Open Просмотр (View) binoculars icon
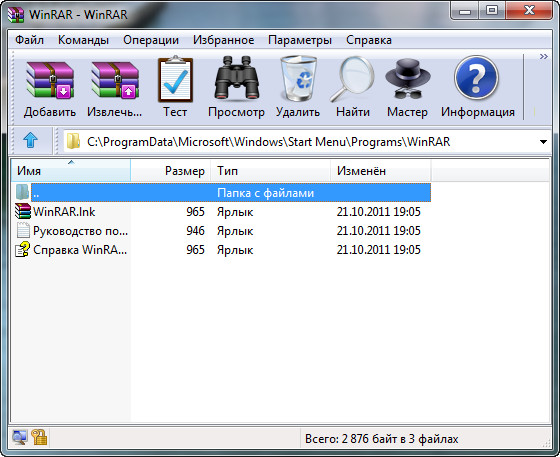560x457 pixels. point(236,77)
